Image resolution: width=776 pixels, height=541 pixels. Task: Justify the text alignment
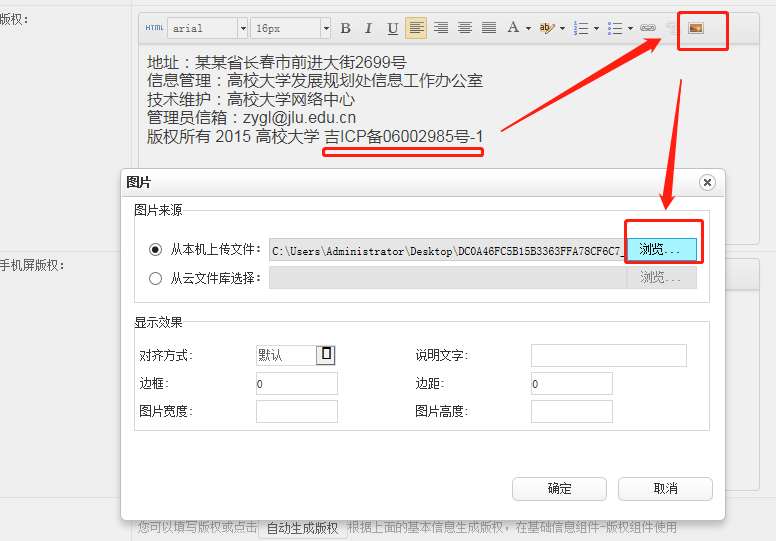488,28
